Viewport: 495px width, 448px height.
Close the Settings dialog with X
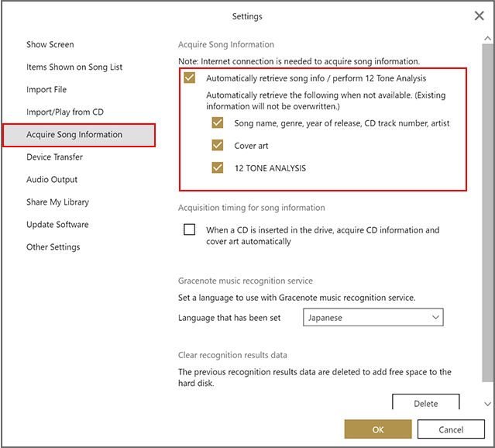point(478,16)
